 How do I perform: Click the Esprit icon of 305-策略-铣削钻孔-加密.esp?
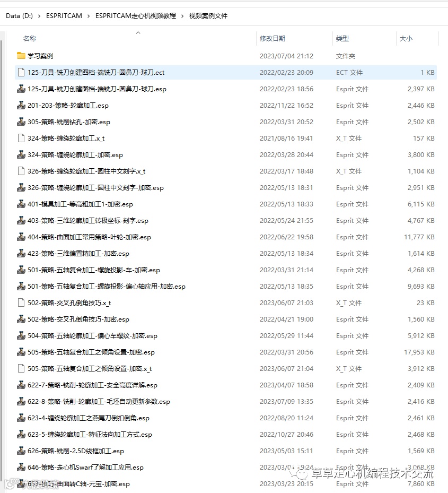pos(21,122)
